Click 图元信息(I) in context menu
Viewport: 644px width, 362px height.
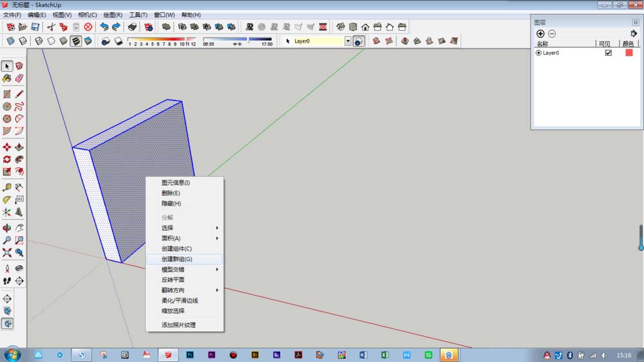185,182
